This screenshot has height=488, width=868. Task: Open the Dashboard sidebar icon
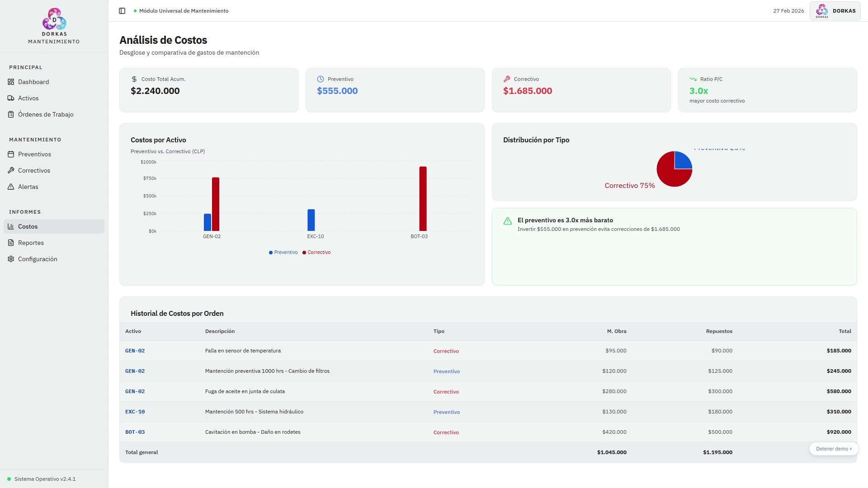coord(11,82)
